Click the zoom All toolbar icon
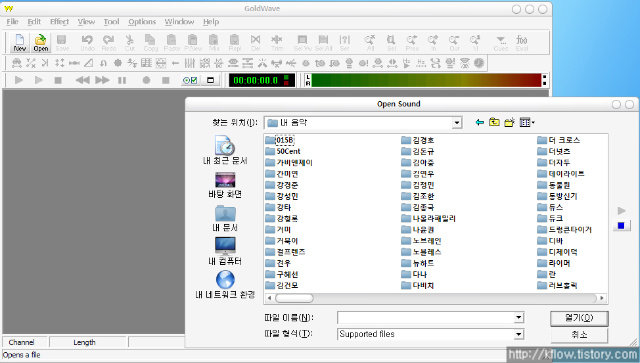This screenshot has width=640, height=363. pyautogui.click(x=370, y=43)
